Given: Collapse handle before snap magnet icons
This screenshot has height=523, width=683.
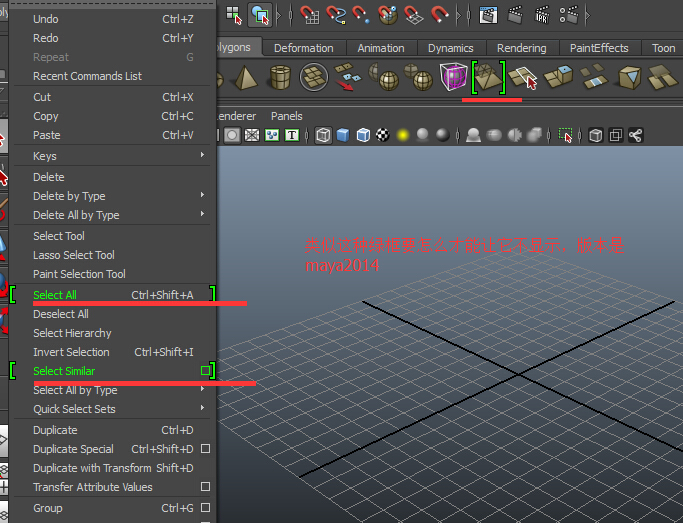Looking at the screenshot, I should click(x=291, y=15).
